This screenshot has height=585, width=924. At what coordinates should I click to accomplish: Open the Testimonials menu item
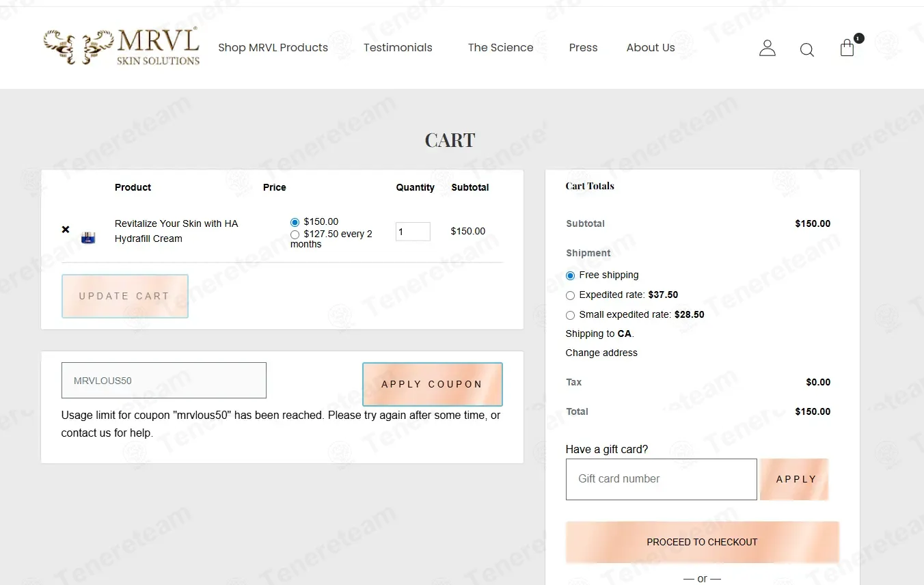[x=398, y=47]
